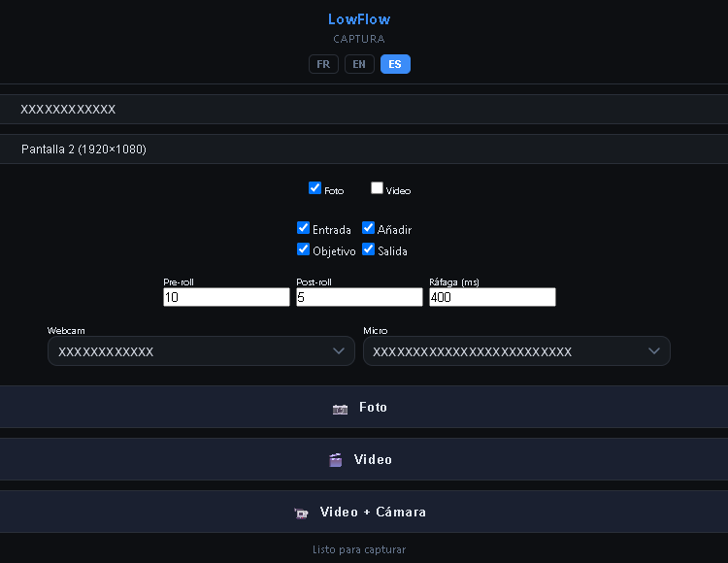Click the Ráfaga (ms) input field
Viewport: 728px width, 563px height.
tap(492, 297)
